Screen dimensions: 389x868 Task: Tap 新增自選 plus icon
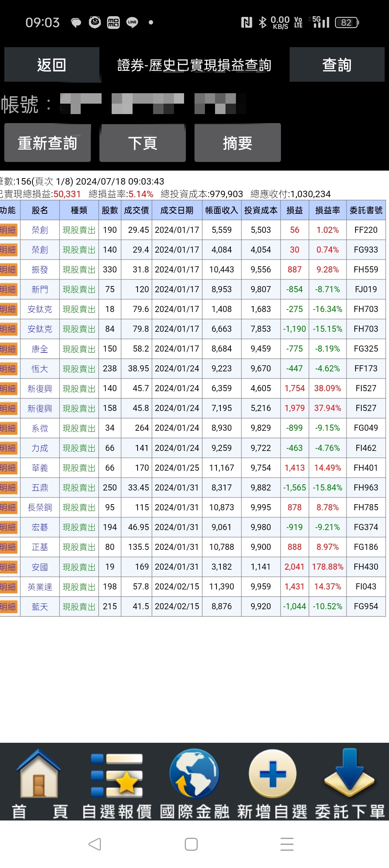273,774
